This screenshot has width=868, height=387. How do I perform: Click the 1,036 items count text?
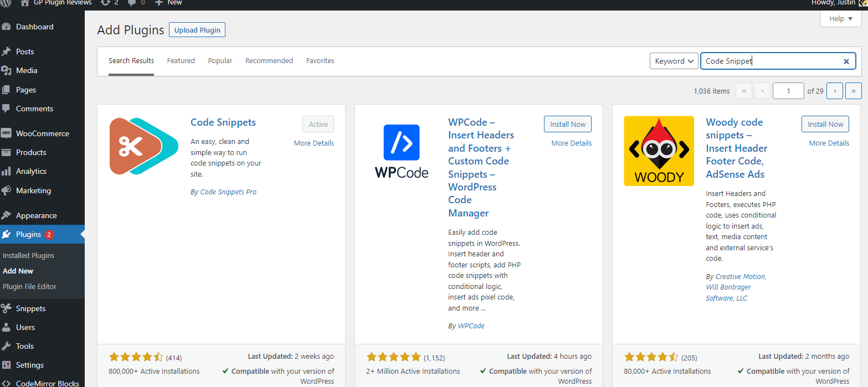(711, 91)
